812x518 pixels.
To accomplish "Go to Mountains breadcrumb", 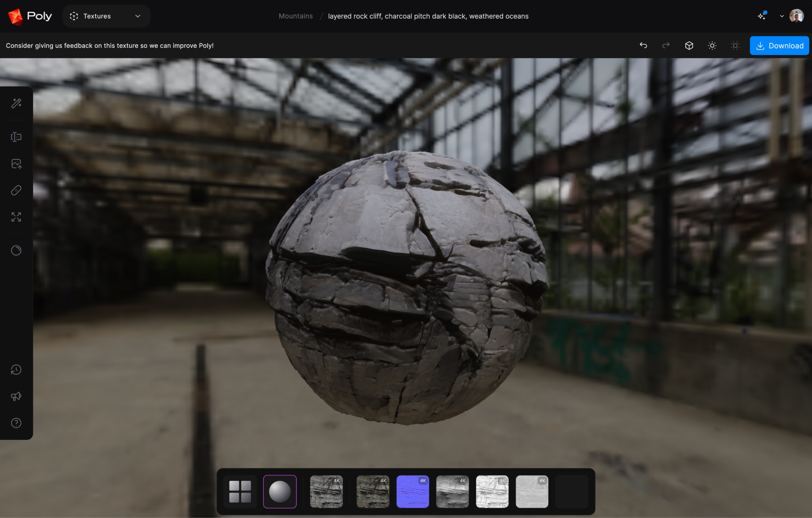I will tap(296, 16).
